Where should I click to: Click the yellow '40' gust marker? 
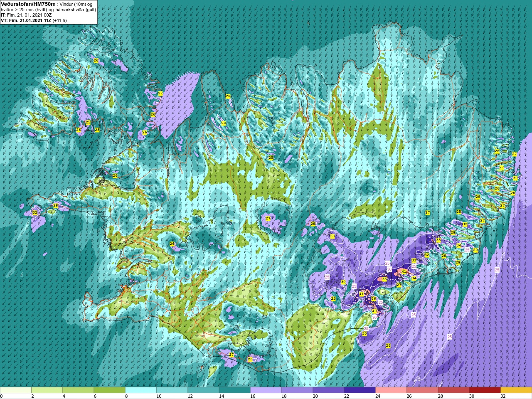(x=374, y=311)
